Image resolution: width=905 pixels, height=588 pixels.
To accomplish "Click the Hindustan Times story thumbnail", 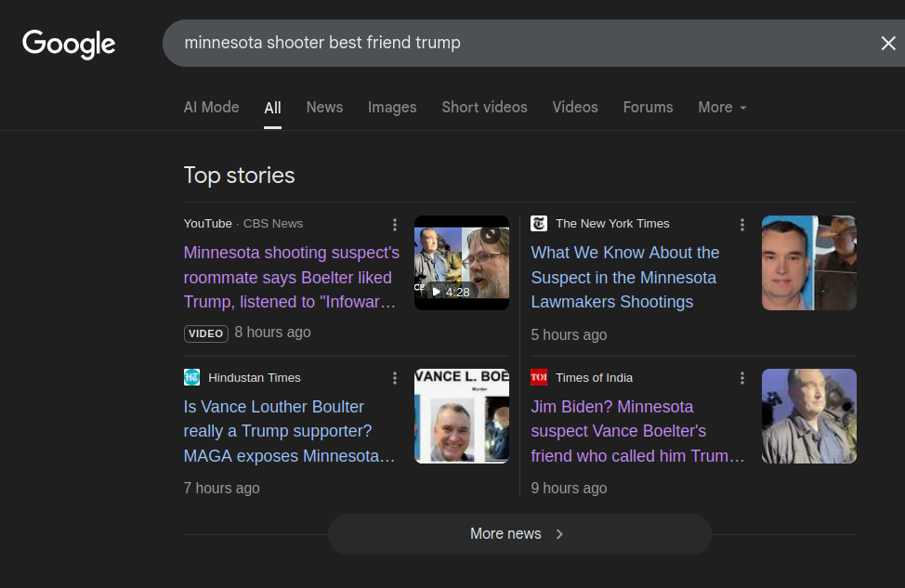I will 462,416.
